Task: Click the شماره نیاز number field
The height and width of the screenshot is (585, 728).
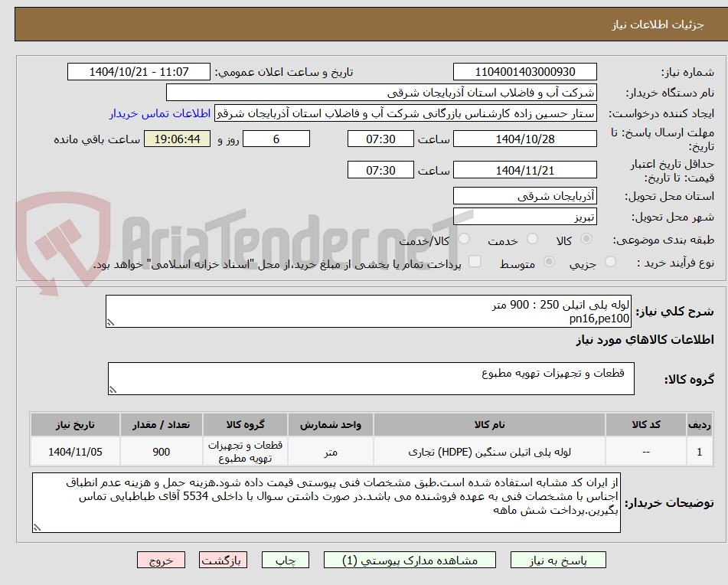Action: click(526, 71)
